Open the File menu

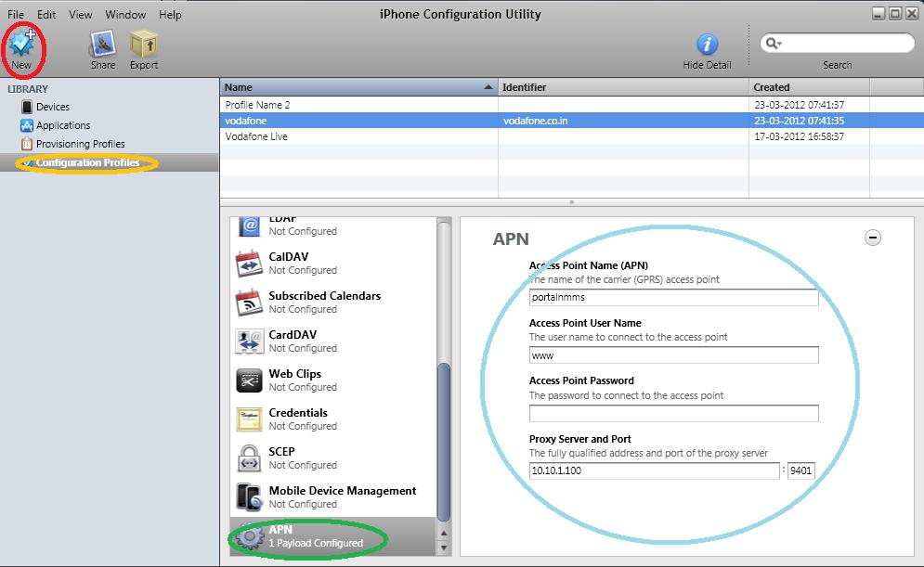pos(14,14)
